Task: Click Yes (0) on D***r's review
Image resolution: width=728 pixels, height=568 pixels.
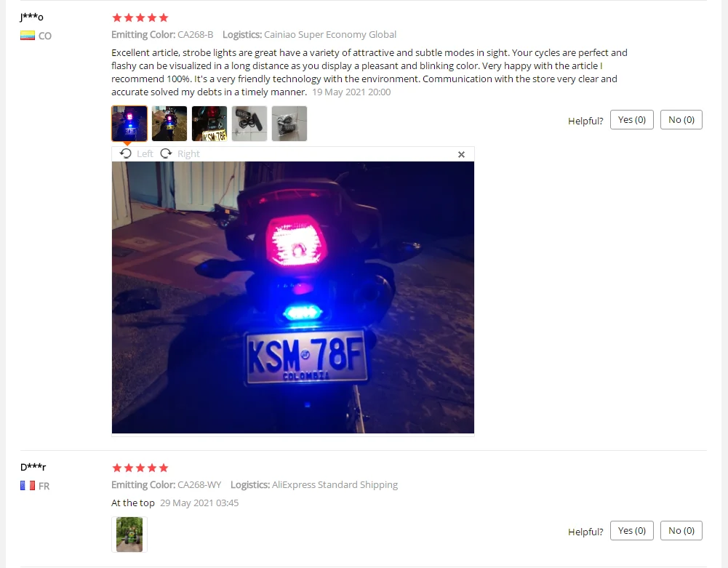Action: tap(631, 531)
